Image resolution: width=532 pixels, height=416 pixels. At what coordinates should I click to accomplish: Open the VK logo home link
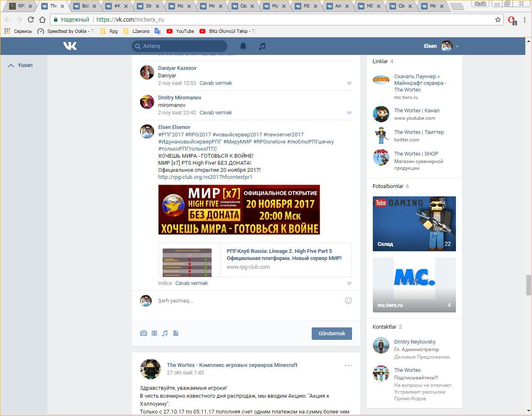[x=70, y=46]
